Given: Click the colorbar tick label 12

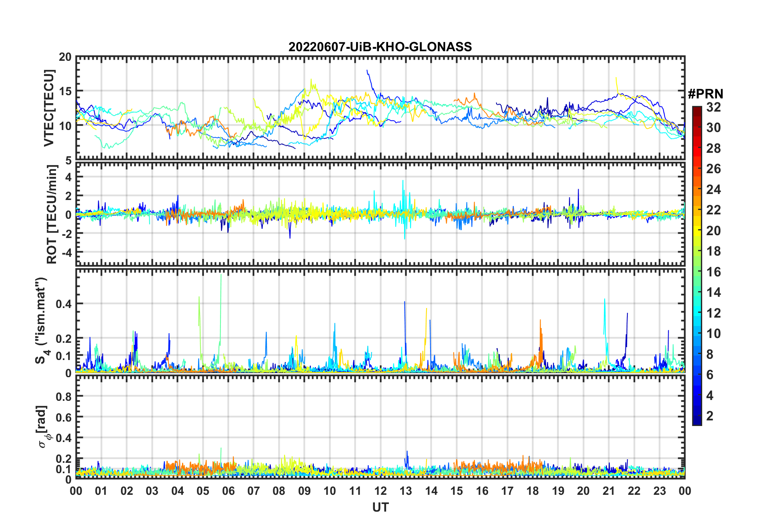Looking at the screenshot, I should click(713, 313).
